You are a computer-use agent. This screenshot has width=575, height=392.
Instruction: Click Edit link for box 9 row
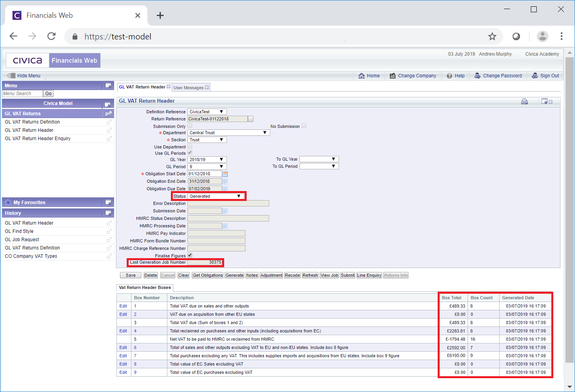pos(123,372)
